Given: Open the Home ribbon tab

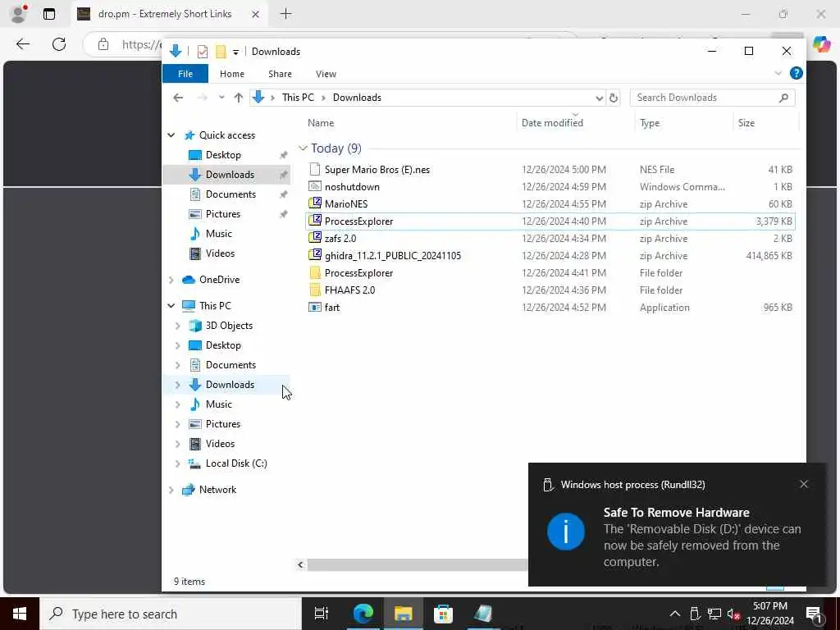Looking at the screenshot, I should tap(232, 74).
